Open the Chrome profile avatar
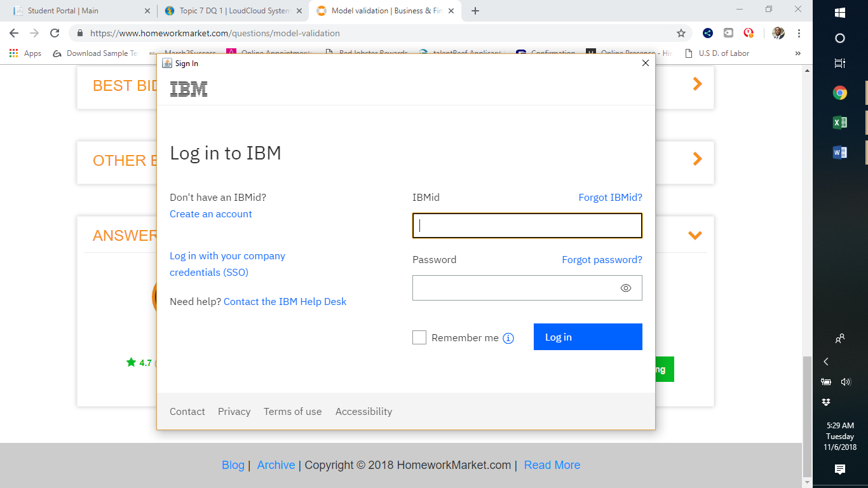This screenshot has height=488, width=868. coord(778,33)
